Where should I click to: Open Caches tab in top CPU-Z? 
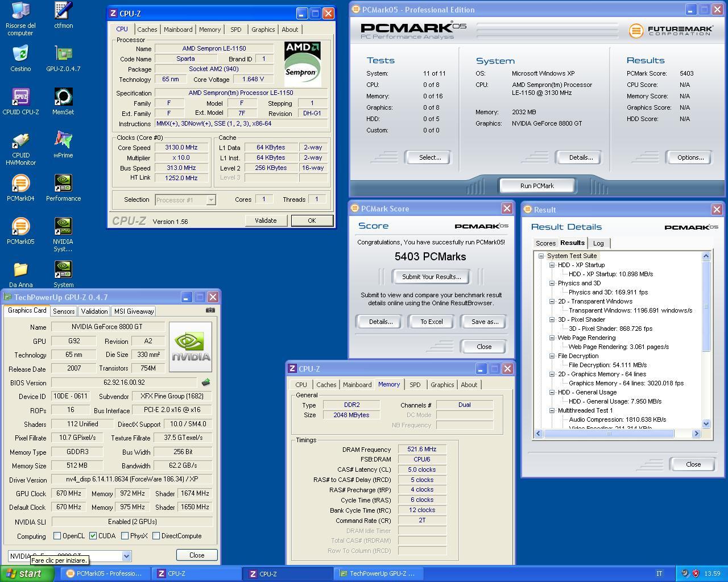click(147, 30)
